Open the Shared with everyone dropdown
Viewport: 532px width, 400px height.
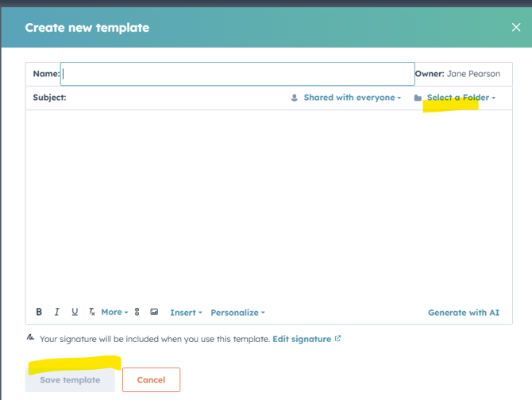[352, 98]
